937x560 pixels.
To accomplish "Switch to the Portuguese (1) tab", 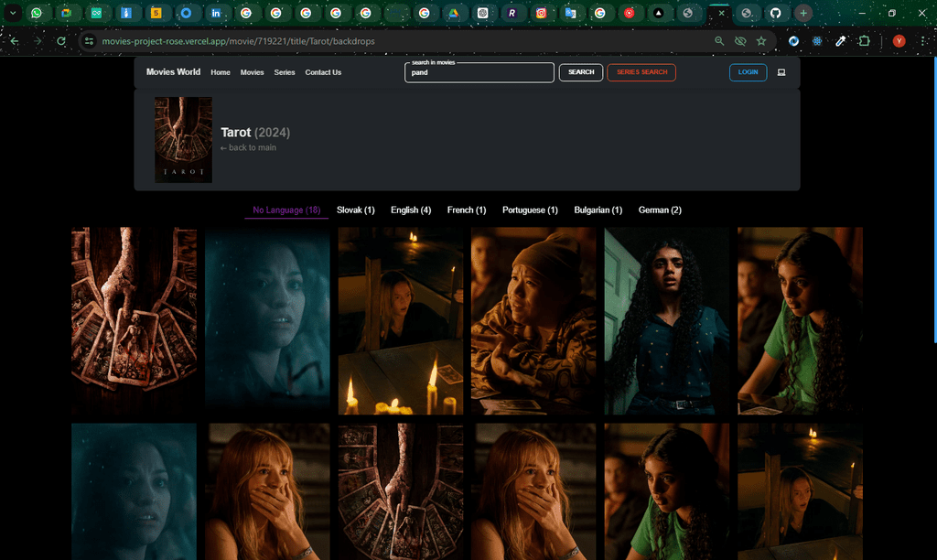I will coord(530,210).
